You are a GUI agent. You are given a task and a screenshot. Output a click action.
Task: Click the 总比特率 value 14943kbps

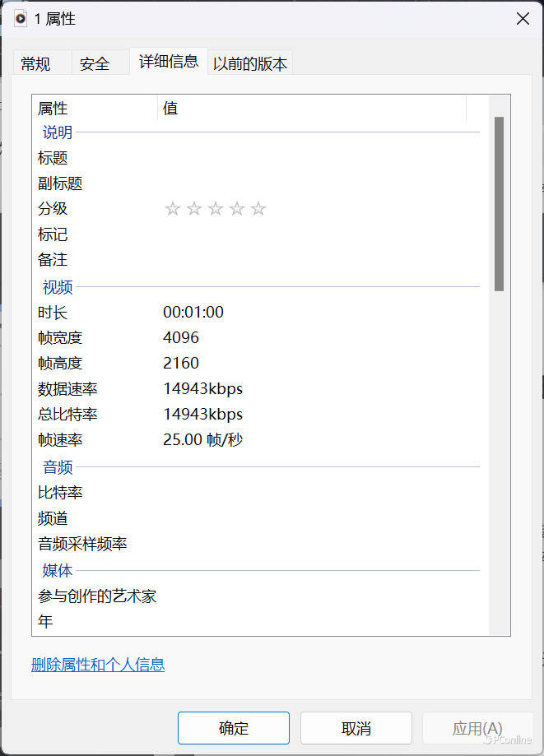202,414
